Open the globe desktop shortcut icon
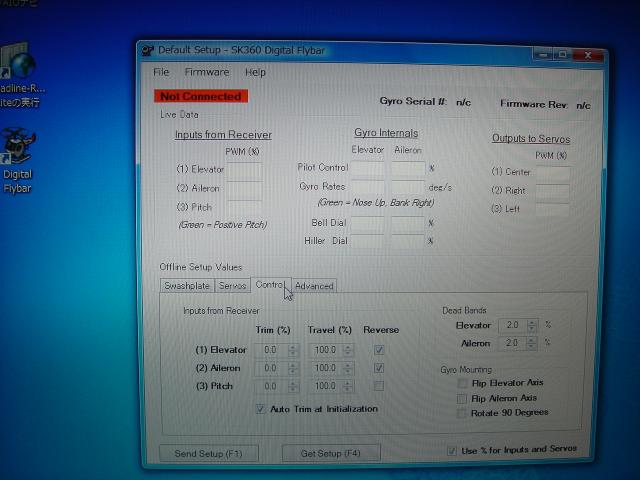 pyautogui.click(x=18, y=65)
